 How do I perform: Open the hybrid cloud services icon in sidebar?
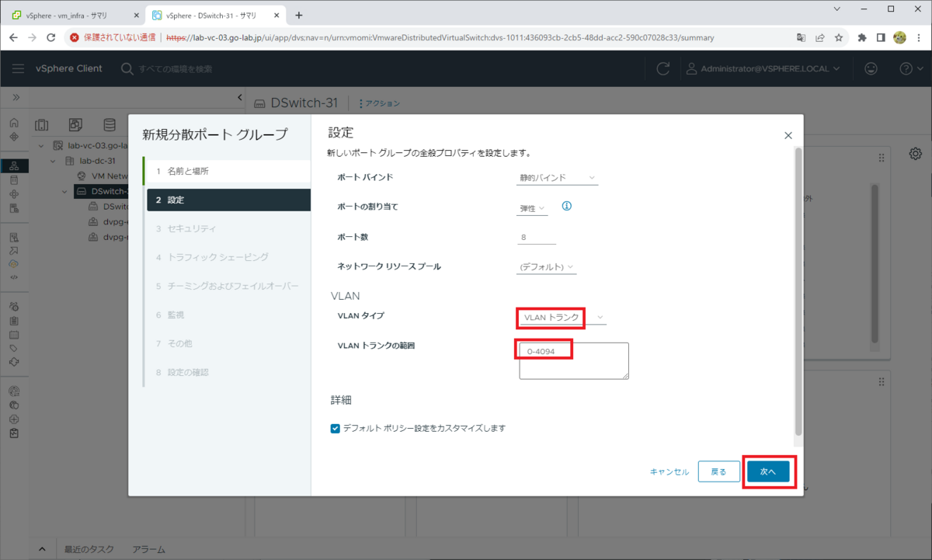click(14, 263)
